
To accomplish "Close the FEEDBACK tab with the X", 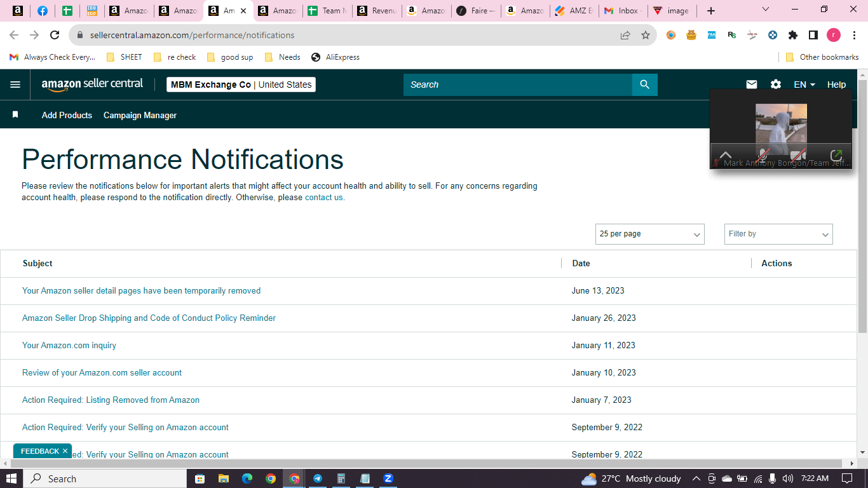I will pos(65,451).
